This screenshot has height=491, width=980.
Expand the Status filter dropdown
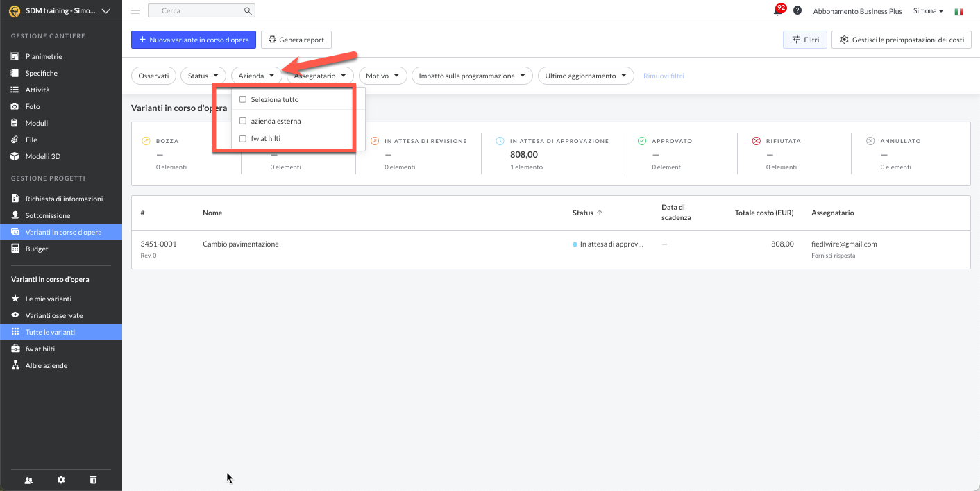point(203,76)
